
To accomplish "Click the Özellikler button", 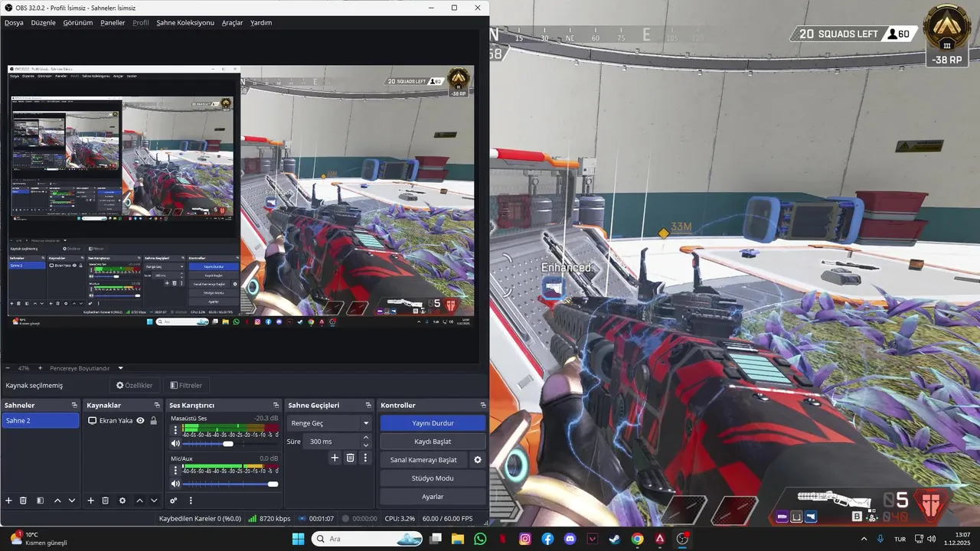I will coord(134,385).
